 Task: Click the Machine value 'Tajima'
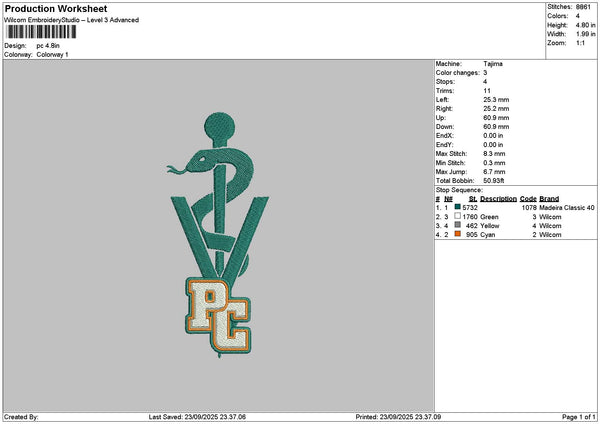(493, 64)
